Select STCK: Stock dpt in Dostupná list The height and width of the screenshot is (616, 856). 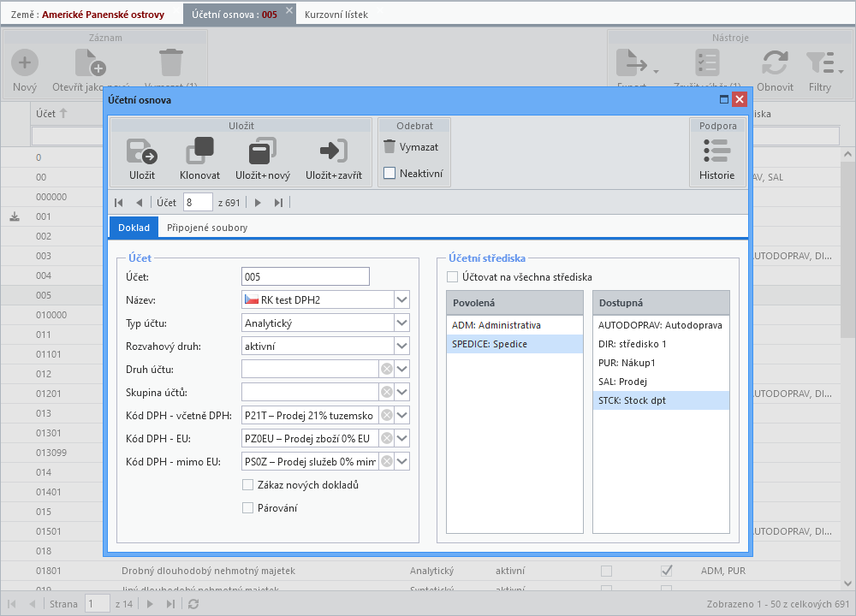click(x=661, y=400)
